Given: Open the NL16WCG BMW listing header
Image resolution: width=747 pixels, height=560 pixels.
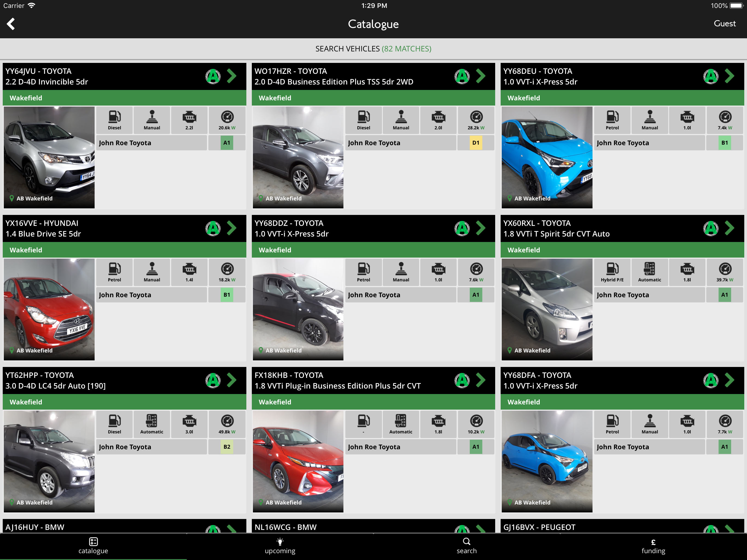Looking at the screenshot, I should pyautogui.click(x=373, y=527).
